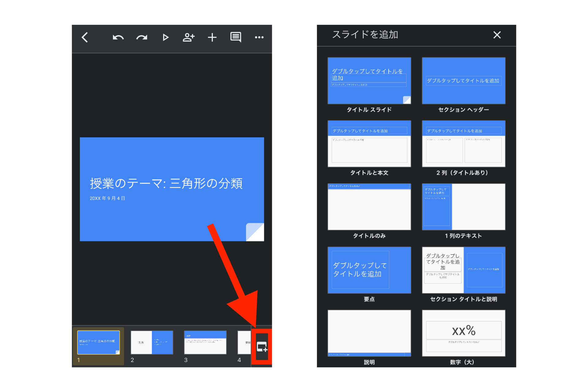Choose the 1 列のテキスト layout

pos(464,207)
